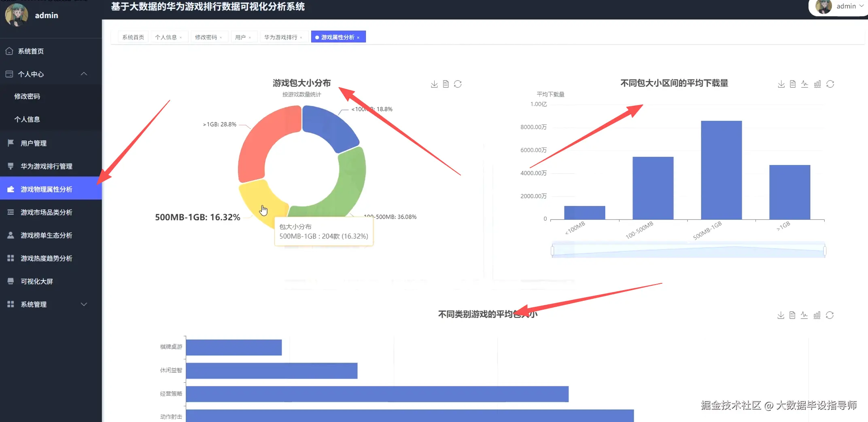Download the 游戏包大小分布 chart as image
The image size is (868, 422).
(x=434, y=84)
